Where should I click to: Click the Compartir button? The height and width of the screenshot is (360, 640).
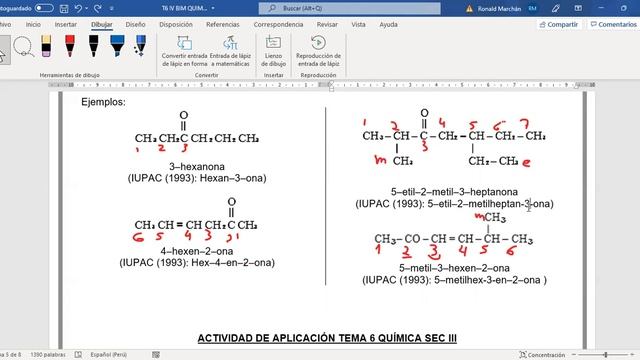[x=559, y=24]
